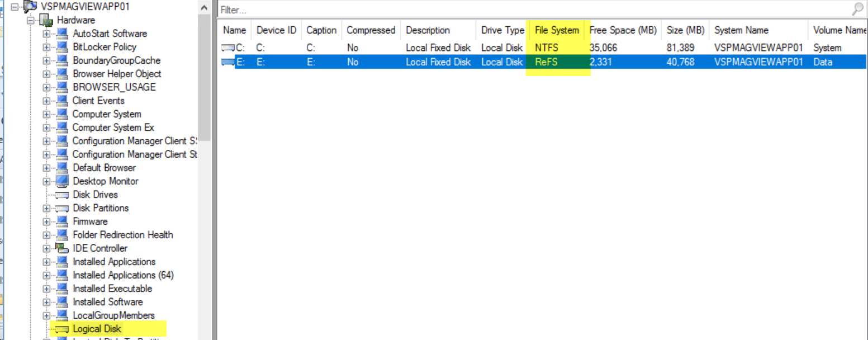The image size is (868, 340).
Task: Expand the AutoStart Software node
Action: [48, 34]
